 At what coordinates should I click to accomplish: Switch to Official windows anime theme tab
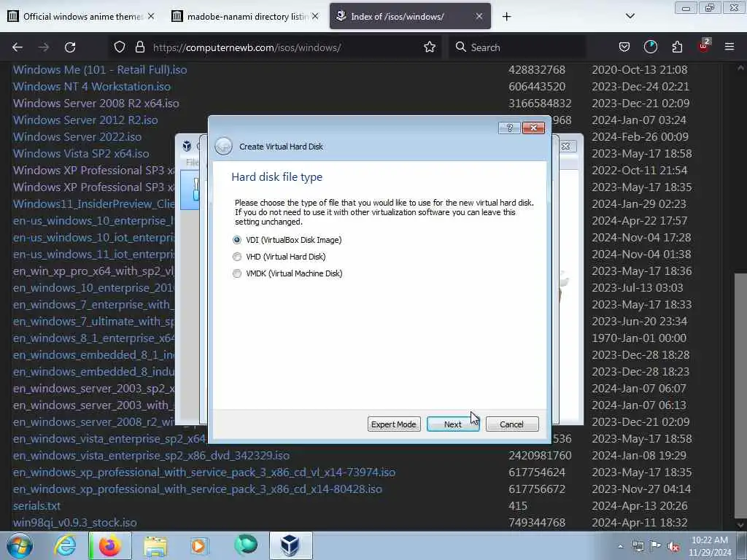[80, 16]
